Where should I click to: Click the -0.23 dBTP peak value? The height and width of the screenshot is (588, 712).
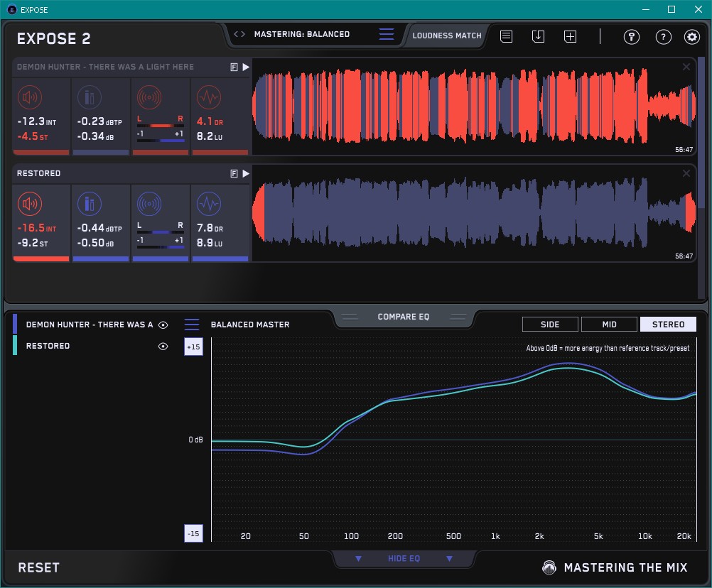(99, 121)
